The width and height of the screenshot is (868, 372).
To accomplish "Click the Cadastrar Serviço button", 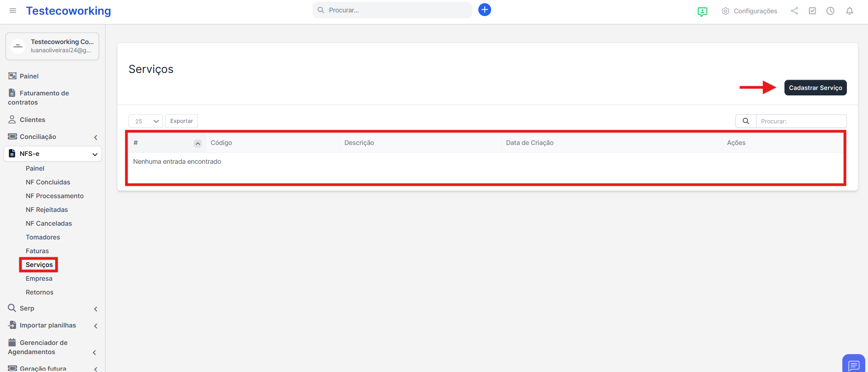I will (x=815, y=88).
